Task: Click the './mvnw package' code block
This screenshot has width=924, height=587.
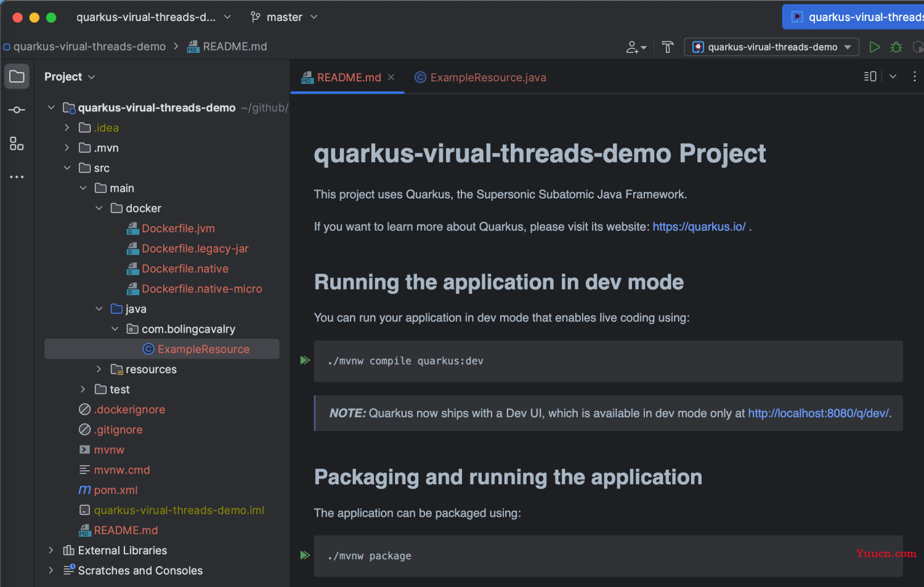Action: point(608,556)
